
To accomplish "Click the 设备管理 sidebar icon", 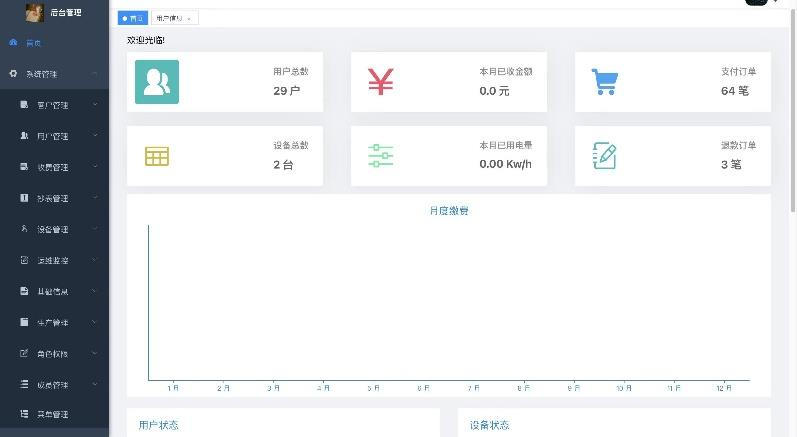I will (x=24, y=229).
